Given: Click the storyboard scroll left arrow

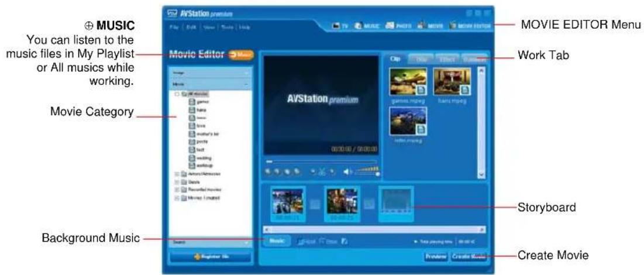Looking at the screenshot, I should (268, 230).
